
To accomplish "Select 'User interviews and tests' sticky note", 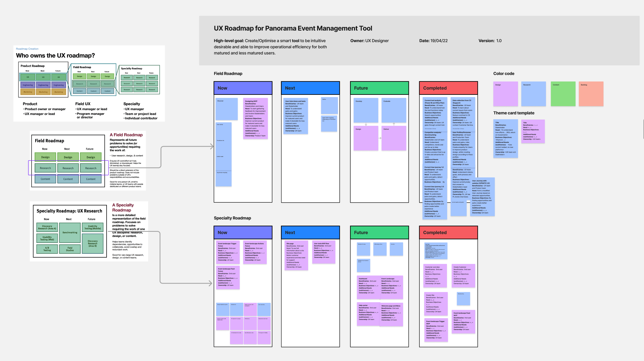I will (296, 116).
